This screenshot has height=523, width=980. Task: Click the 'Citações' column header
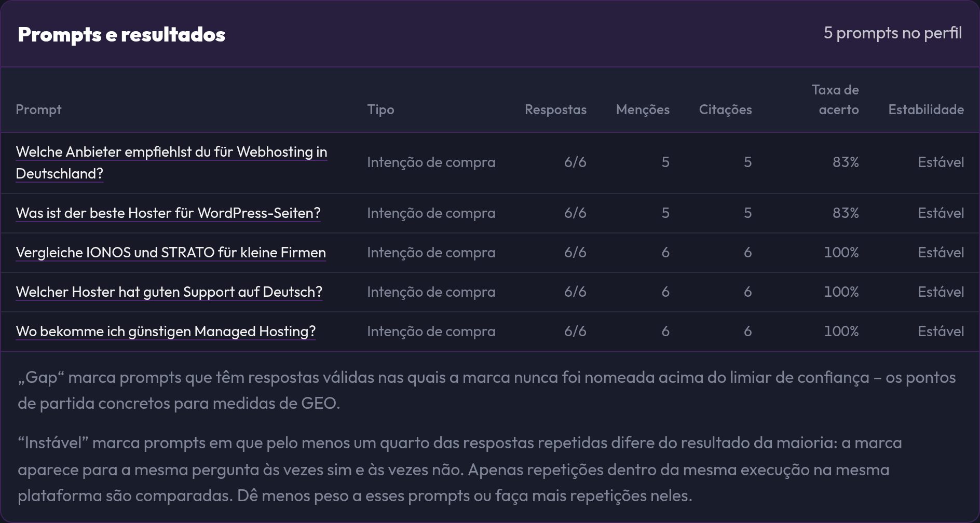point(725,109)
